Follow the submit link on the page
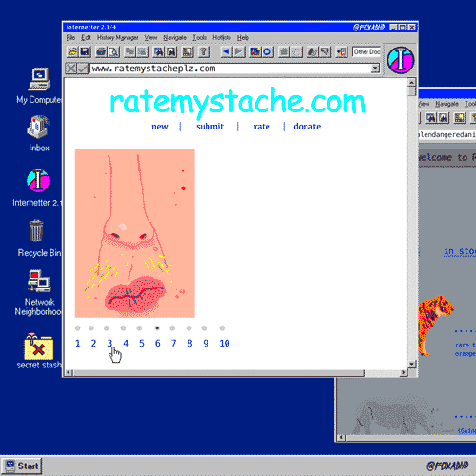Image resolution: width=476 pixels, height=476 pixels. click(209, 127)
